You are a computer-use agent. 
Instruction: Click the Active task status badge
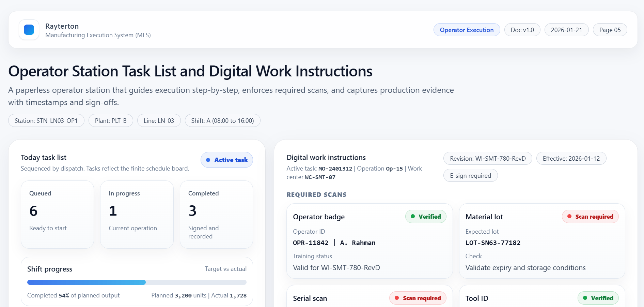coord(226,160)
